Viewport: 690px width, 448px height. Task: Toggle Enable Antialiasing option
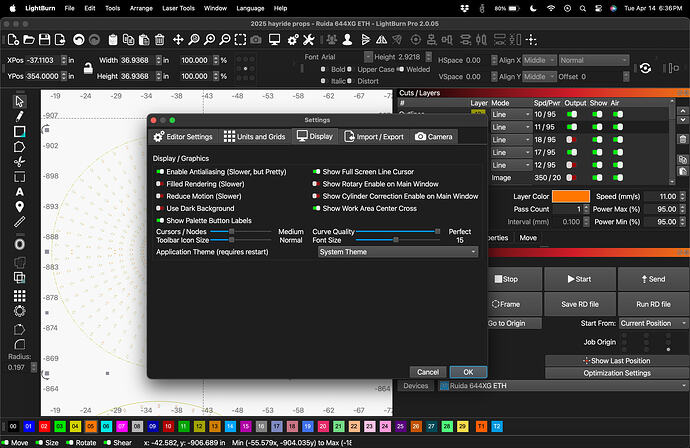click(x=160, y=172)
